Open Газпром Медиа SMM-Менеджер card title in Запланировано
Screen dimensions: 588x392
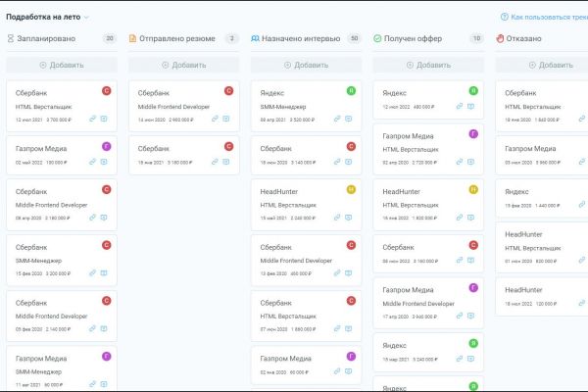41,359
